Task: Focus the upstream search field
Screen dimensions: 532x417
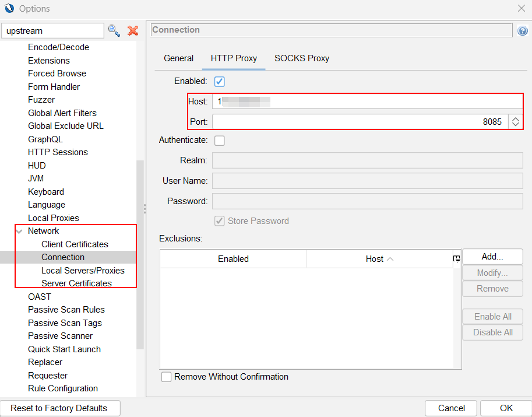Action: [x=52, y=31]
